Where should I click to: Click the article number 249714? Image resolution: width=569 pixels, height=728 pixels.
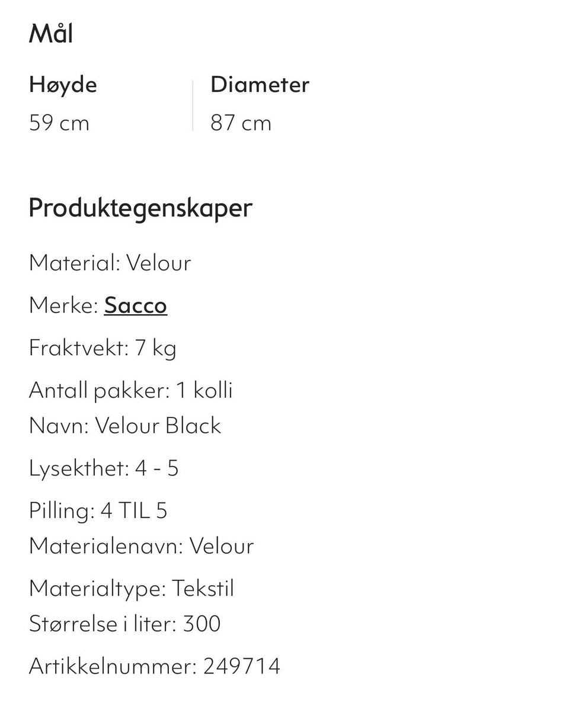(242, 666)
